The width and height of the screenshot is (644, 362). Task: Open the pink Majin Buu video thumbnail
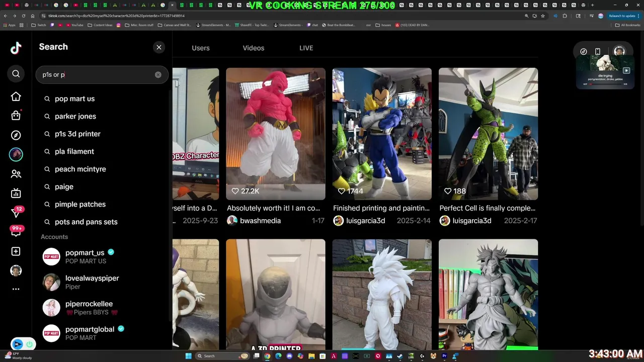coord(276,134)
